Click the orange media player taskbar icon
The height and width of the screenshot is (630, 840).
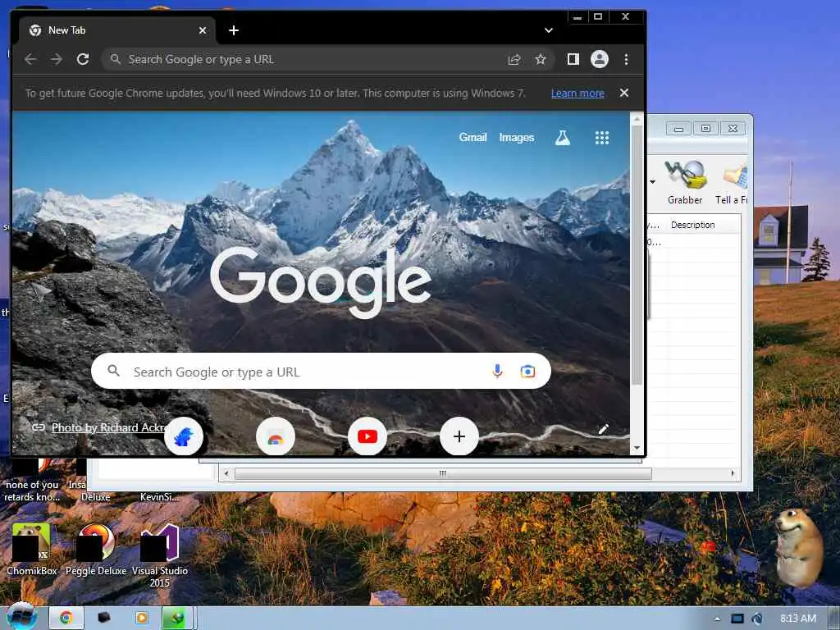pyautogui.click(x=141, y=618)
